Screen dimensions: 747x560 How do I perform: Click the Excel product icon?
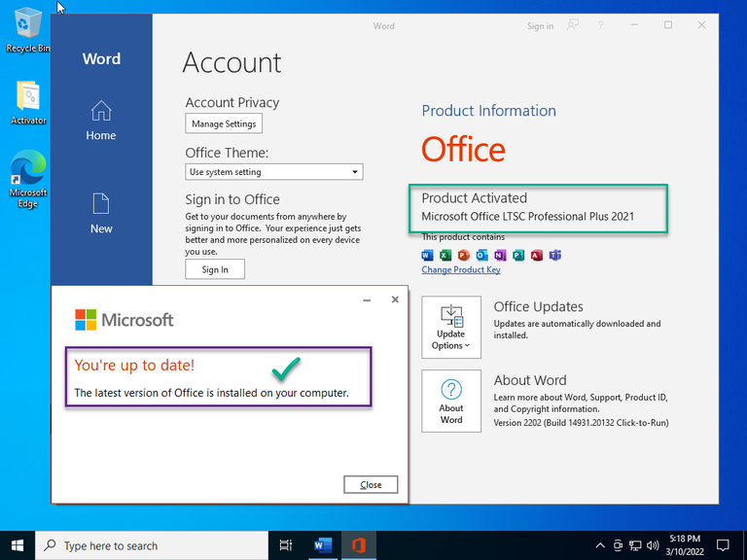pyautogui.click(x=445, y=256)
